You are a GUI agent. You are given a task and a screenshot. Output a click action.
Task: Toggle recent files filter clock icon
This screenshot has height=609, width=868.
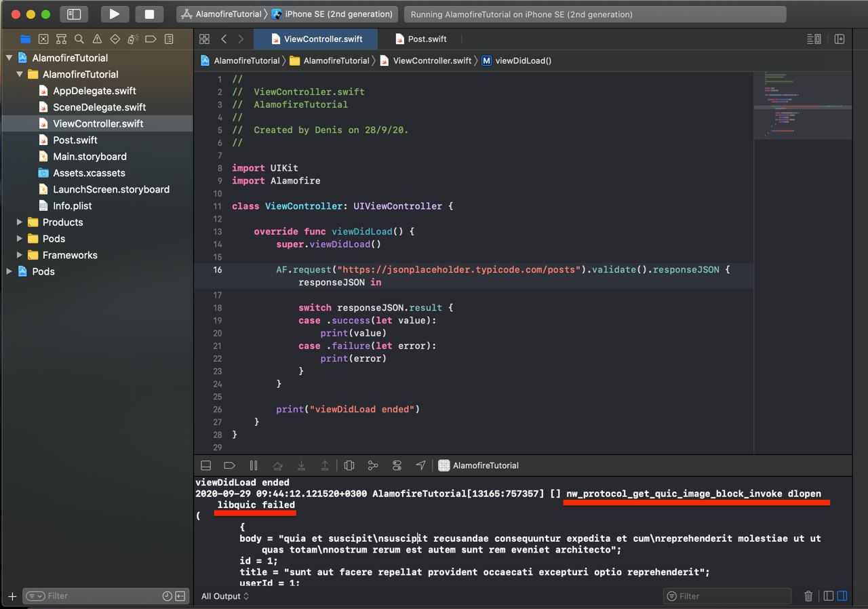pos(167,595)
